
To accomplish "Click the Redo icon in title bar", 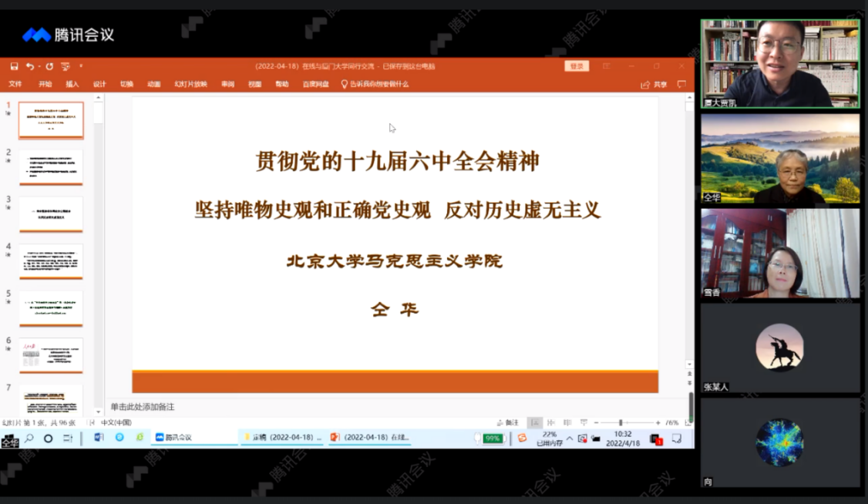I will coord(49,66).
